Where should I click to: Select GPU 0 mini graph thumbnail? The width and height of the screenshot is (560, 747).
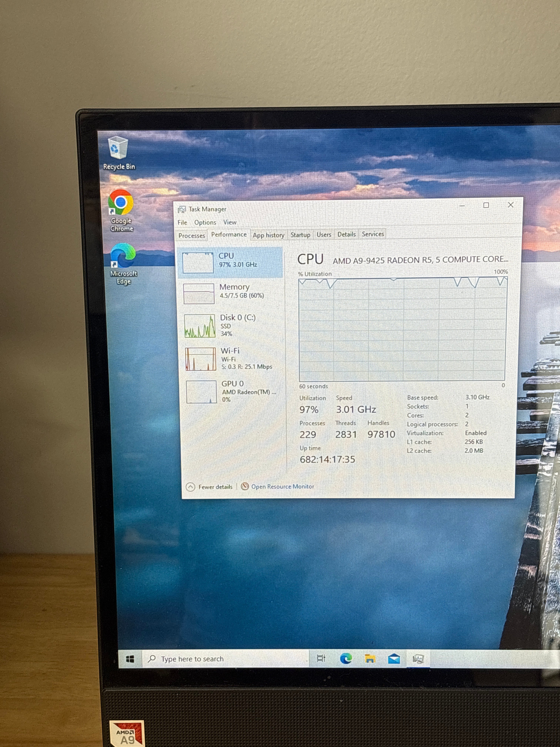tap(201, 392)
